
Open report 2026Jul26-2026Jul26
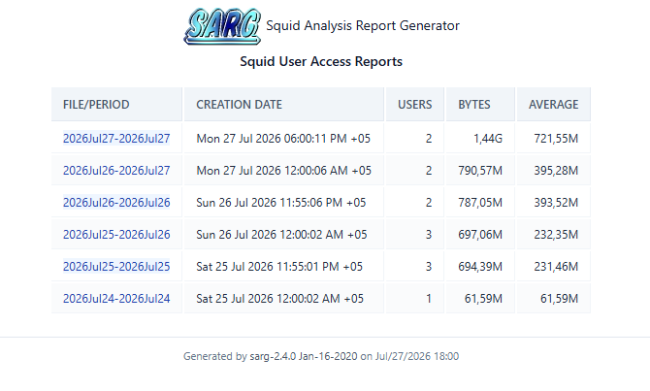[x=116, y=202]
